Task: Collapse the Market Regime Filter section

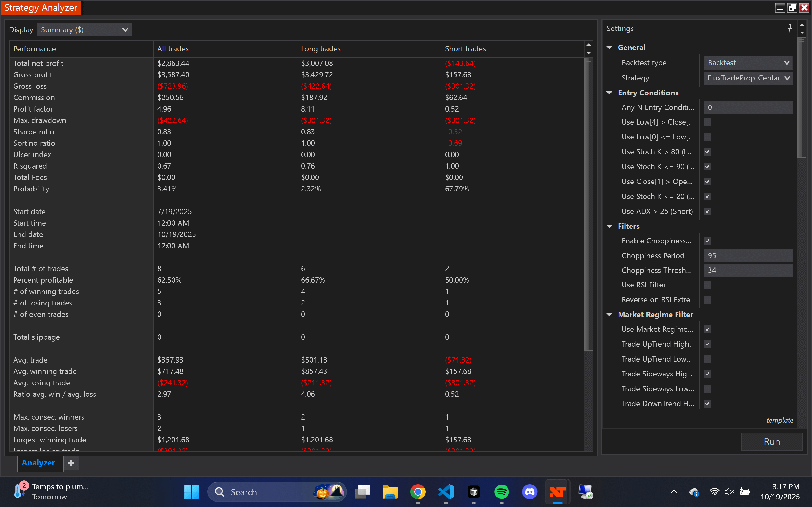Action: (610, 315)
